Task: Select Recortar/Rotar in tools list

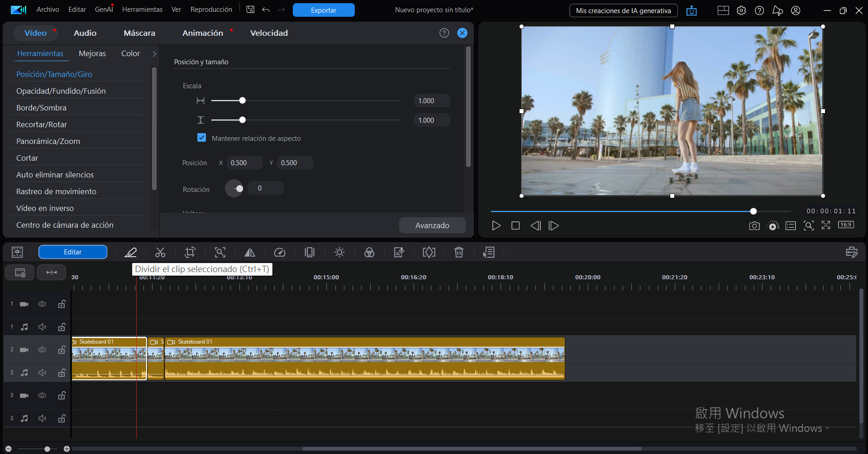Action: (x=42, y=124)
